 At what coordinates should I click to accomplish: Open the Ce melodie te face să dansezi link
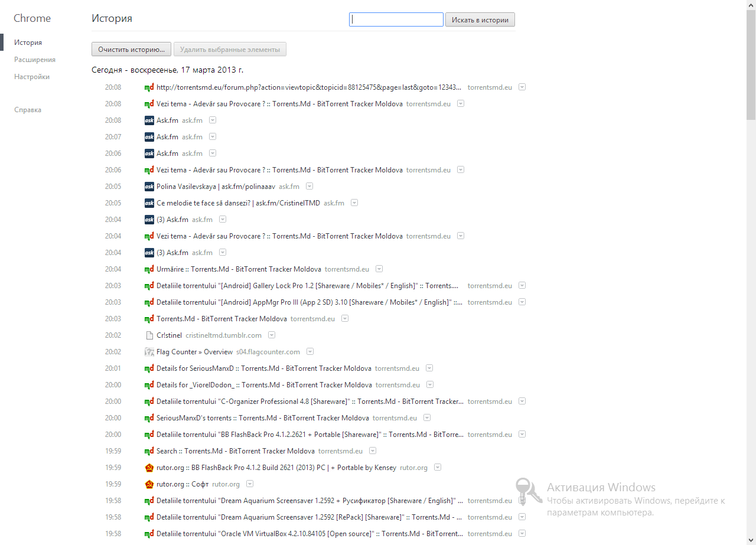coord(238,203)
